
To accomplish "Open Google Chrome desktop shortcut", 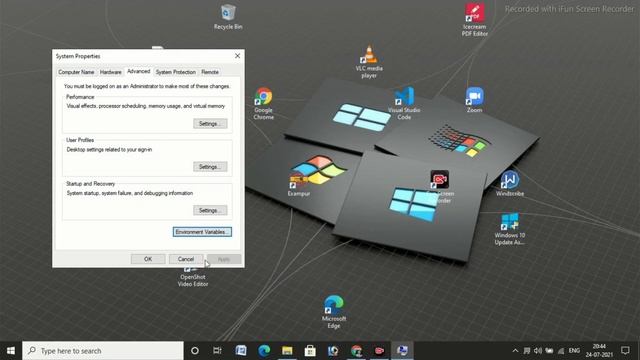I will tap(263, 103).
